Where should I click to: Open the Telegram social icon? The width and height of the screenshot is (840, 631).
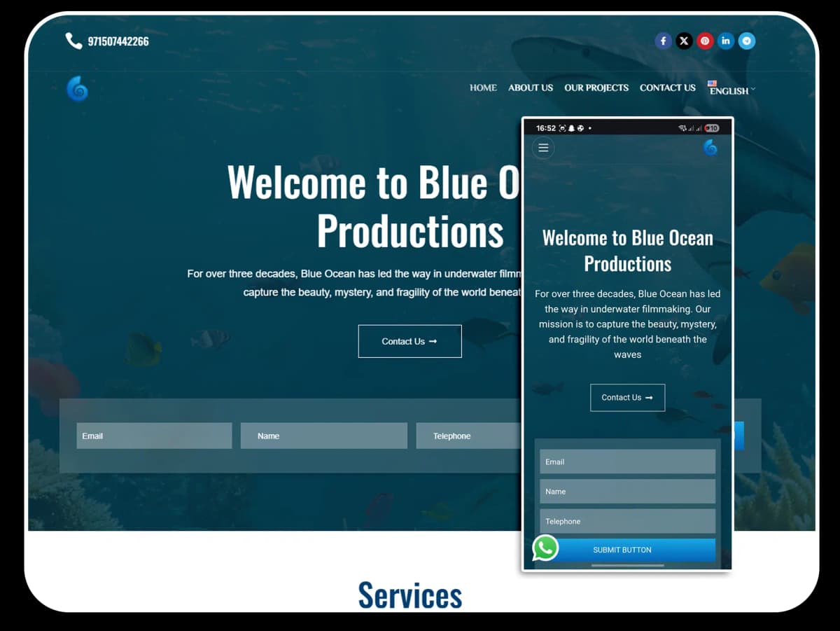(747, 41)
